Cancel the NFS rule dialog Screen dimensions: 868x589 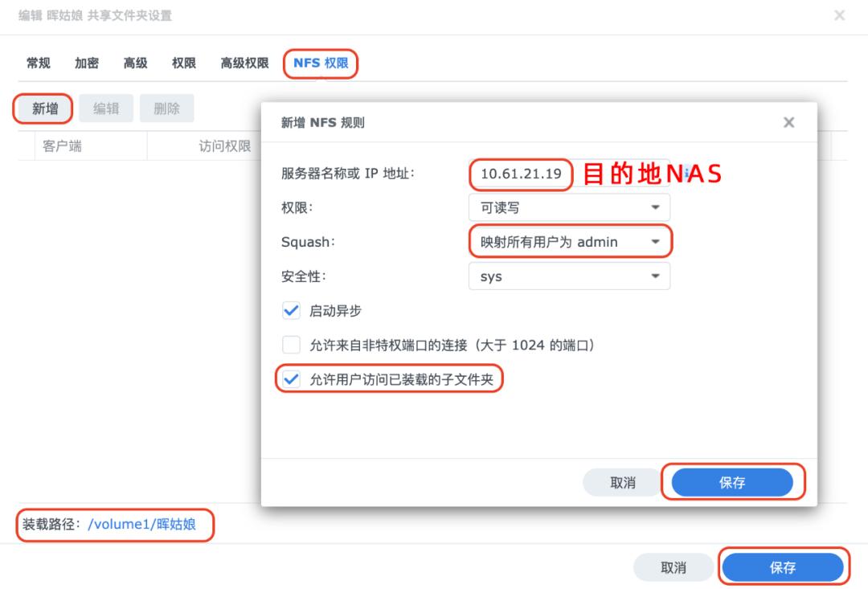pyautogui.click(x=622, y=482)
